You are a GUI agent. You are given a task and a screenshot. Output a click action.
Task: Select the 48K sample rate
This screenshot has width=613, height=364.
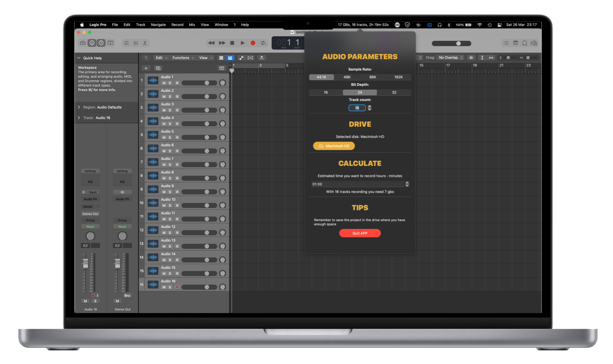coord(347,77)
